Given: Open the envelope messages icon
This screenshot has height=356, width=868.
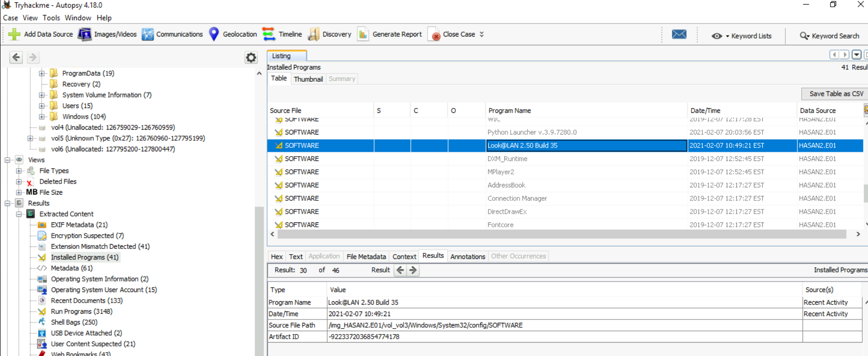Looking at the screenshot, I should [679, 34].
